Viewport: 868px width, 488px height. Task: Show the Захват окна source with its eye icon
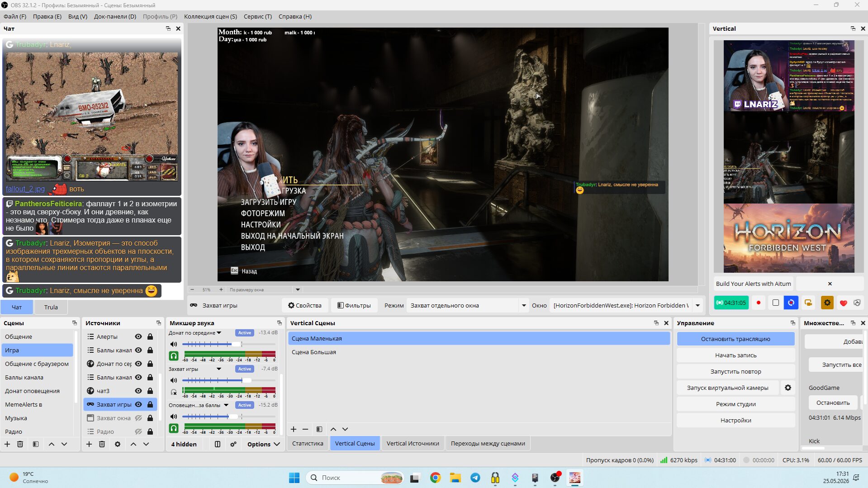[x=138, y=418]
